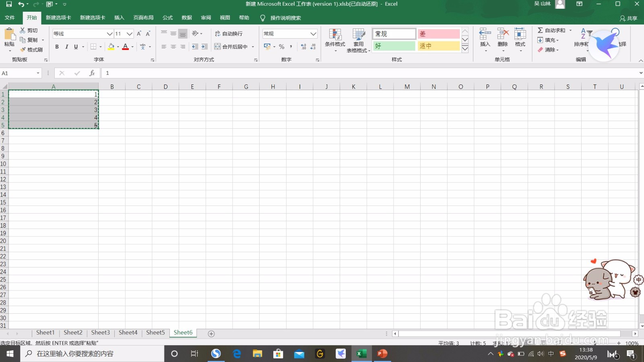Open Format as Table (套用表格格式)
Image resolution: width=644 pixels, height=362 pixels.
coord(359,40)
